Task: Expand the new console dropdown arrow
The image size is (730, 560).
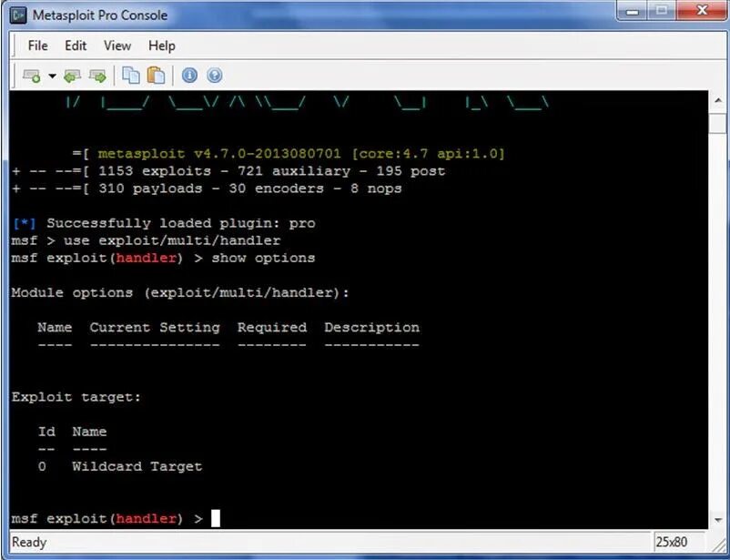Action: pyautogui.click(x=52, y=76)
